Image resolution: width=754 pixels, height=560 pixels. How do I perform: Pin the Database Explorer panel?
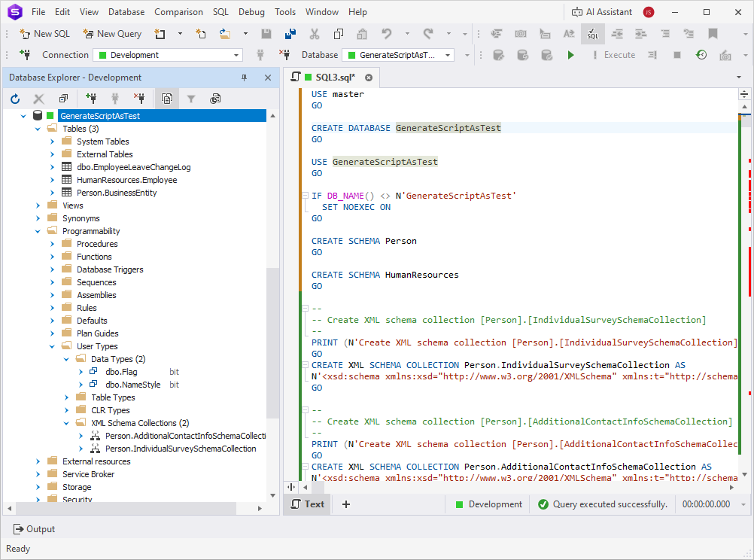tap(244, 78)
